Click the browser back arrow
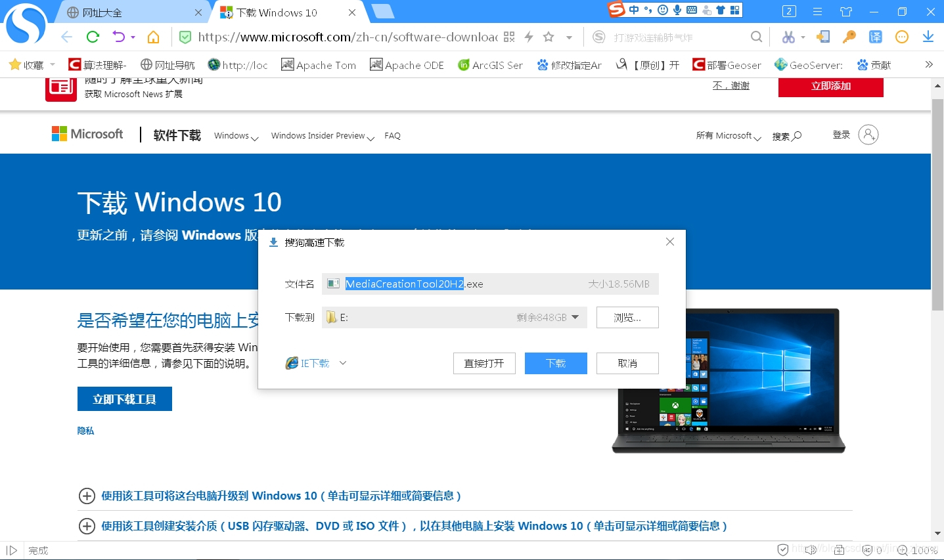The width and height of the screenshot is (944, 560). pos(66,37)
